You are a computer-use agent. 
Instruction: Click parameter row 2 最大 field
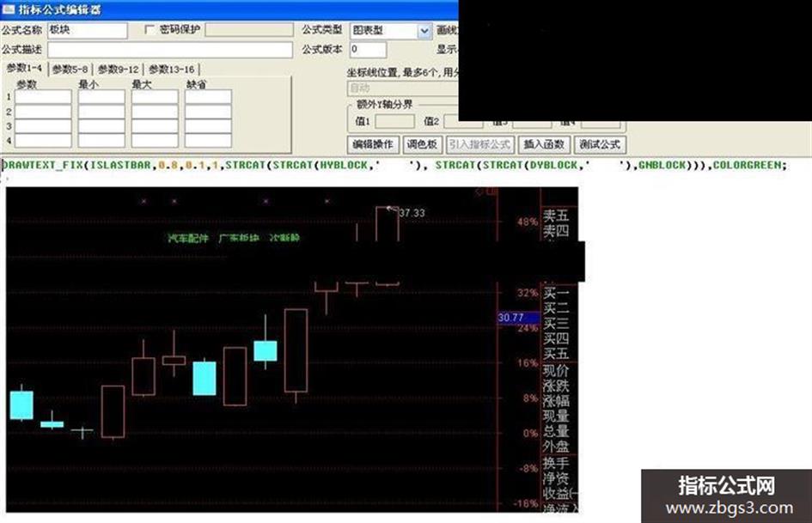click(155, 112)
